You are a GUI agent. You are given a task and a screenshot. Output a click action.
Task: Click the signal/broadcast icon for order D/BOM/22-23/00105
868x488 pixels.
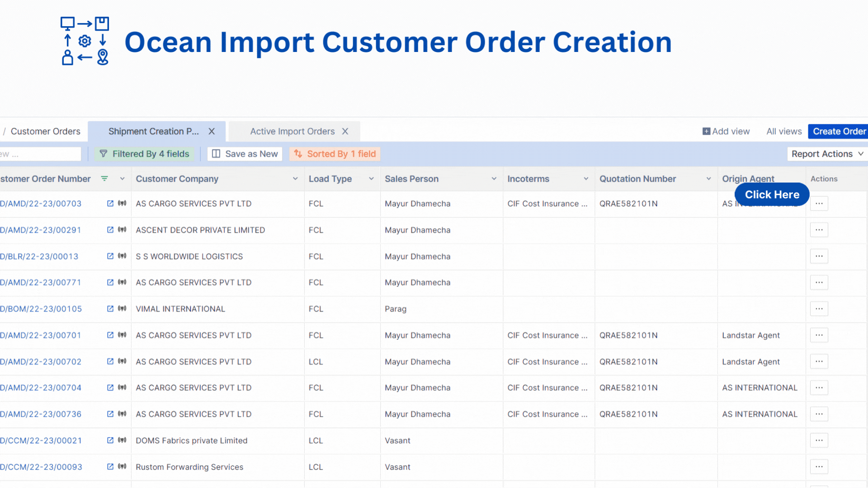coord(122,309)
